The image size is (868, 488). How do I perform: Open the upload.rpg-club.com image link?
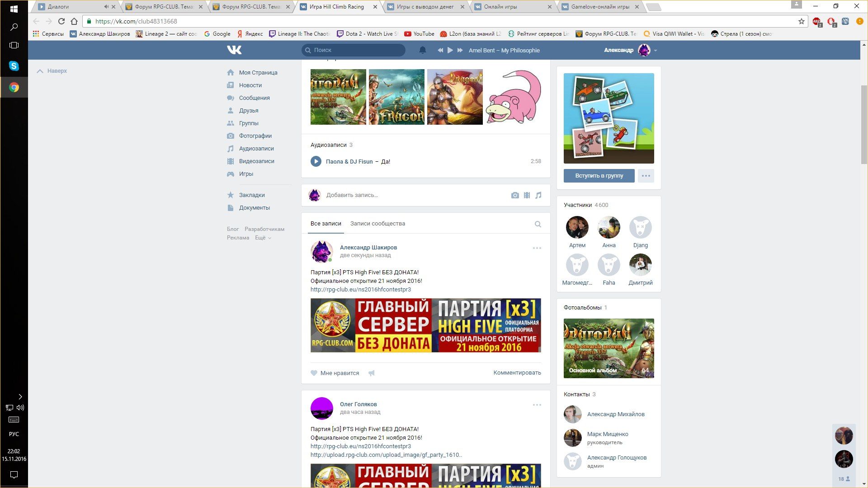(386, 455)
